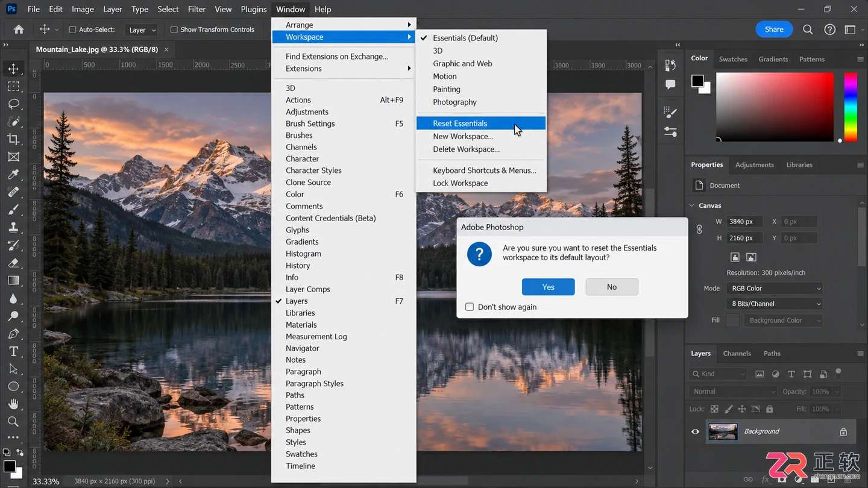Choose Reset Essentials in the submenu

click(481, 124)
